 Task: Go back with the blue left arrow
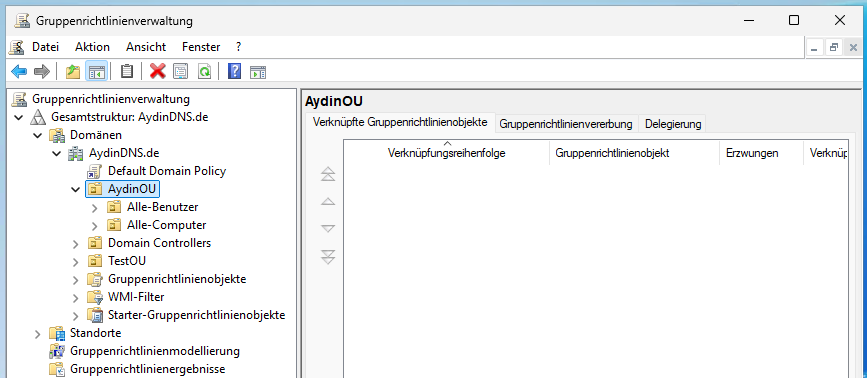(x=19, y=71)
